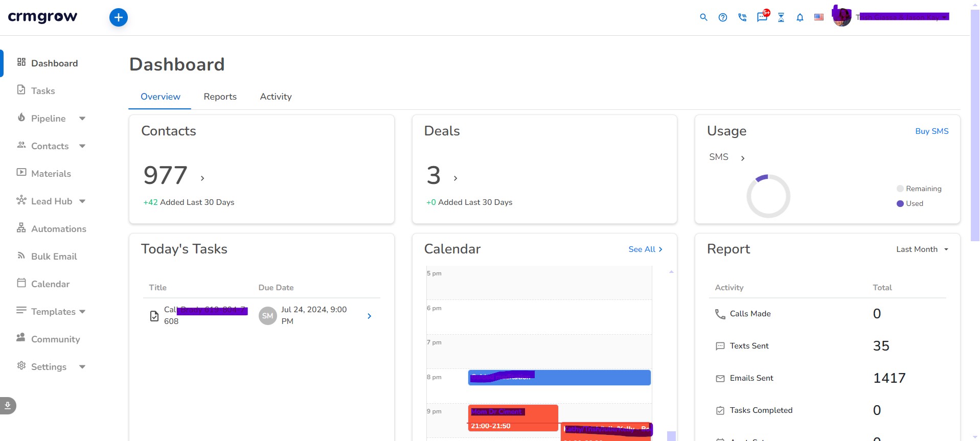
Task: Open the phone dialer icon
Action: click(742, 17)
